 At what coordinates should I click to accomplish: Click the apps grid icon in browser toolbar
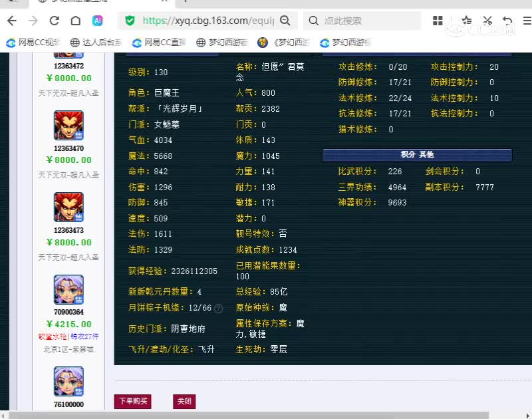438,21
